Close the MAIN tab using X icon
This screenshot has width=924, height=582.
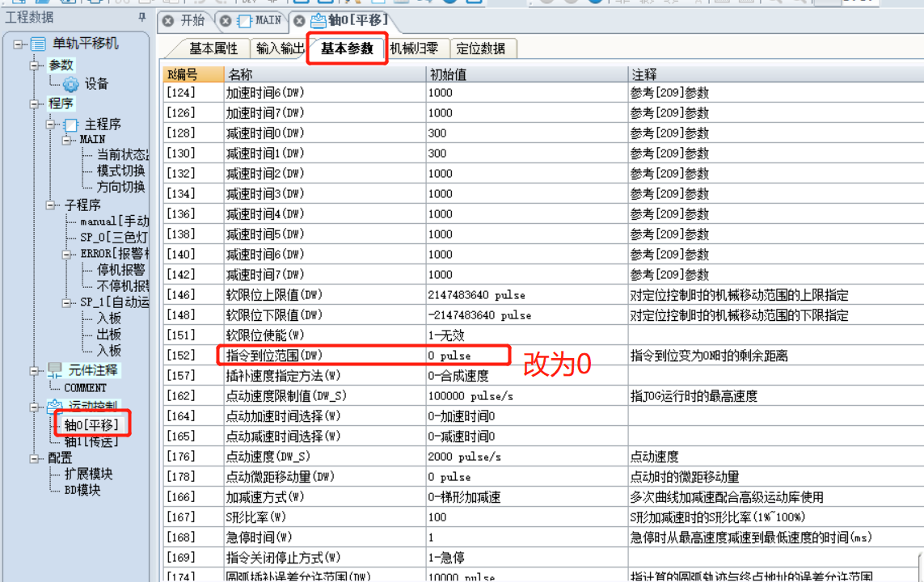(x=225, y=21)
